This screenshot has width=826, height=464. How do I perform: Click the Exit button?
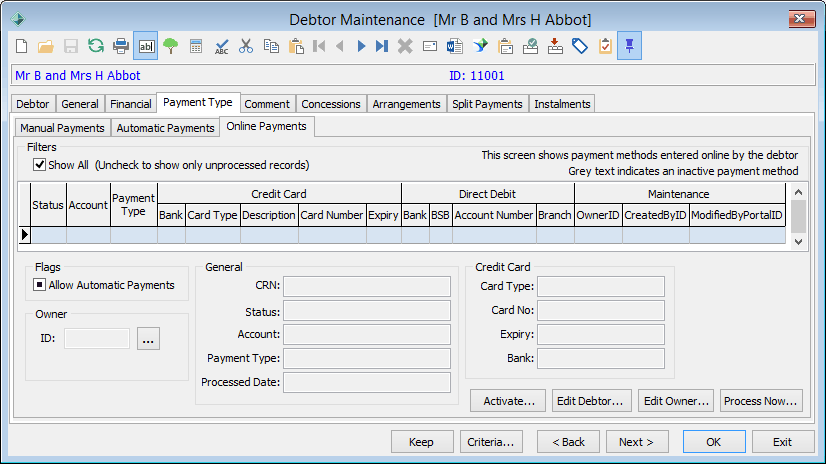coord(783,442)
